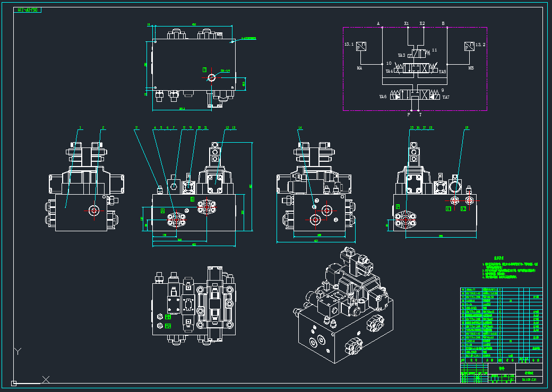This screenshot has width=552, height=392.
Task: Click the green boxed A port label in the front view
Action: click(x=162, y=211)
